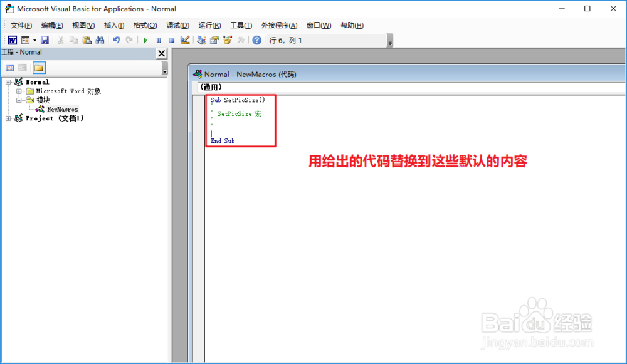Click the code window left margin indicator bar

tap(199, 229)
